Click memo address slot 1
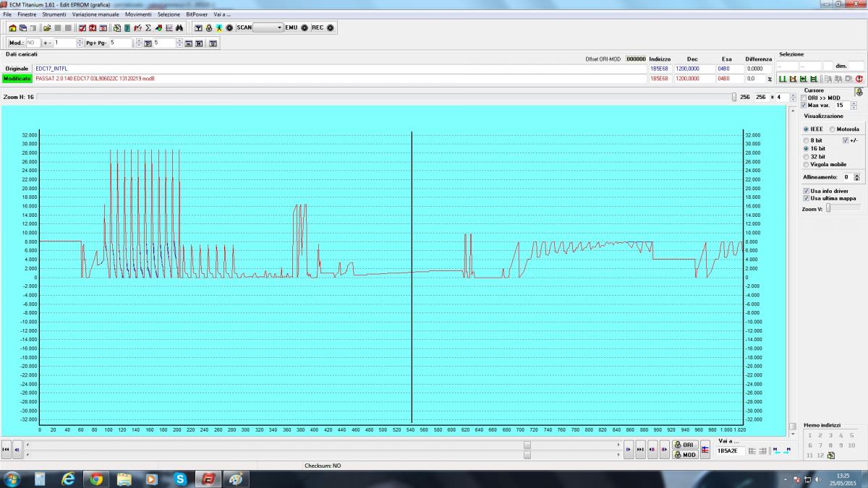The height and width of the screenshot is (488, 868). (x=810, y=435)
